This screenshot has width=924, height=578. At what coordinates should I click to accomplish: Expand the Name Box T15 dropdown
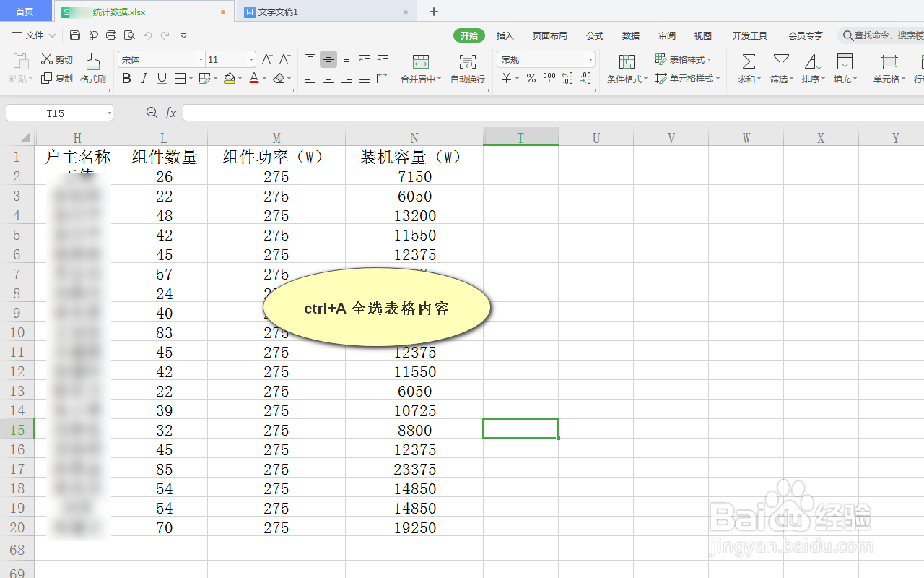click(x=109, y=113)
